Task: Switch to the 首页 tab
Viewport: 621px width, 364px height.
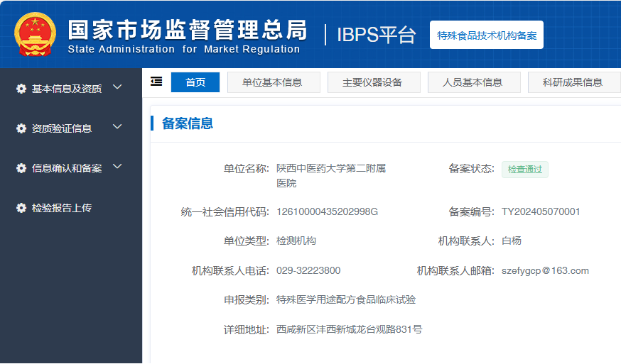Action: click(x=195, y=82)
